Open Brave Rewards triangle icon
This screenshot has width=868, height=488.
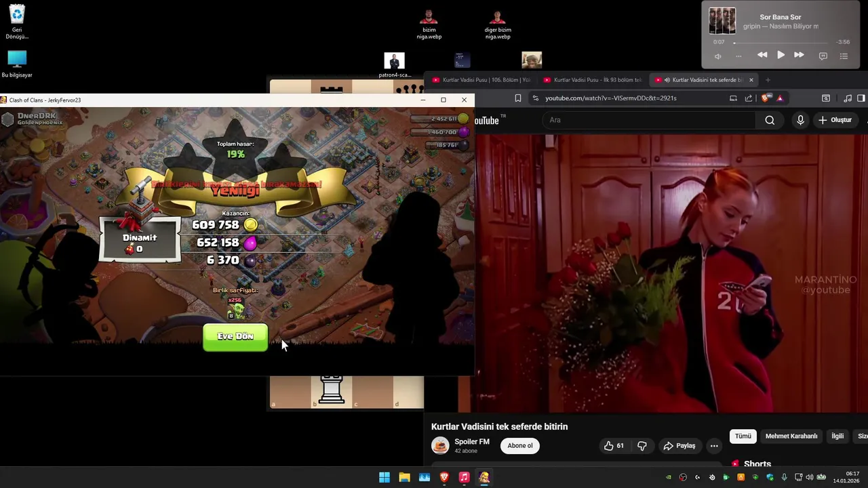pos(780,99)
